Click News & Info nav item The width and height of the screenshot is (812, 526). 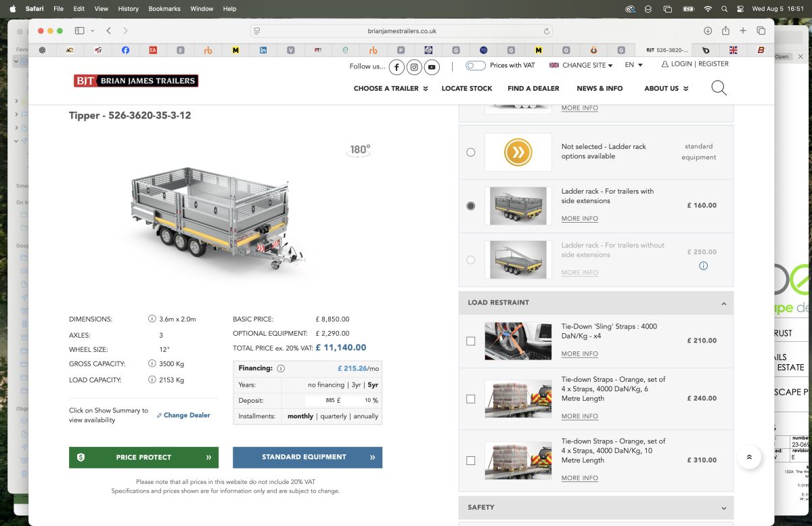(600, 88)
